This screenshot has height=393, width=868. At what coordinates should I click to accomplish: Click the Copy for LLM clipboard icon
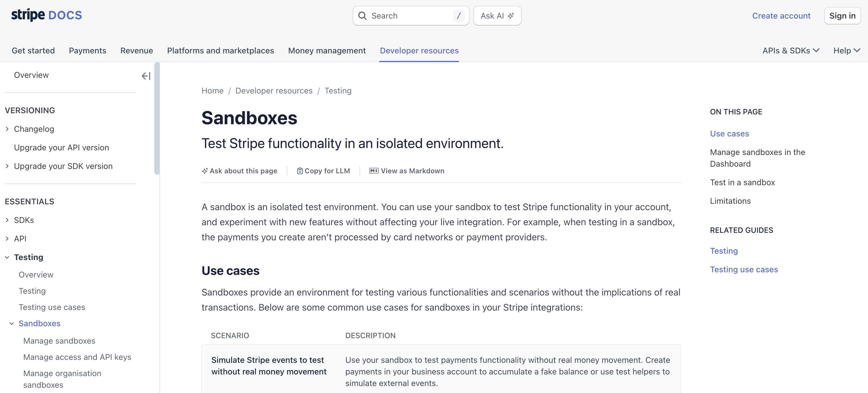tap(299, 171)
